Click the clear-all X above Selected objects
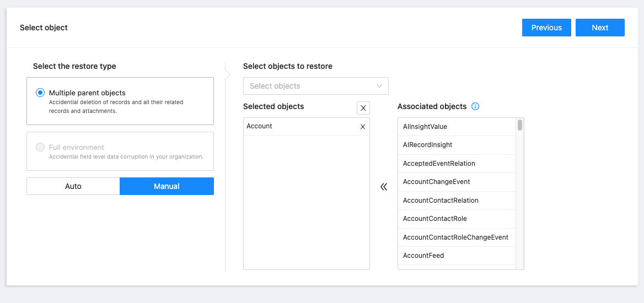Image resolution: width=644 pixels, height=303 pixels. (x=363, y=108)
